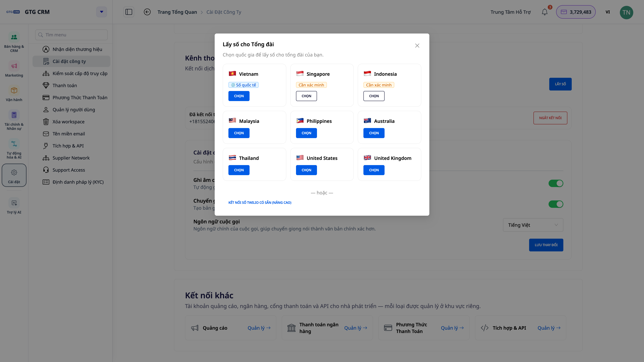Click the Vietnam flag icon
Screen dimensions: 644x362
click(x=232, y=74)
